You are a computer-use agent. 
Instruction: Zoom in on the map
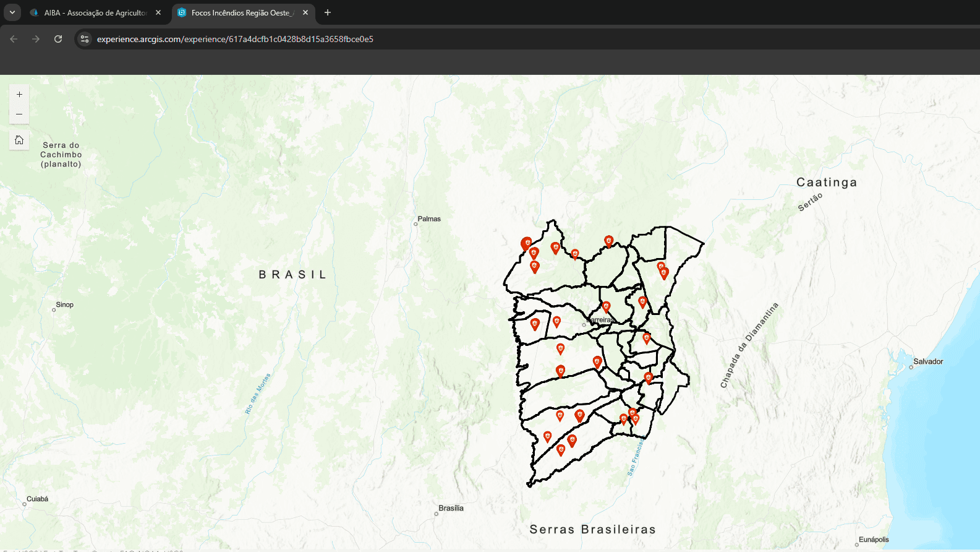tap(19, 95)
